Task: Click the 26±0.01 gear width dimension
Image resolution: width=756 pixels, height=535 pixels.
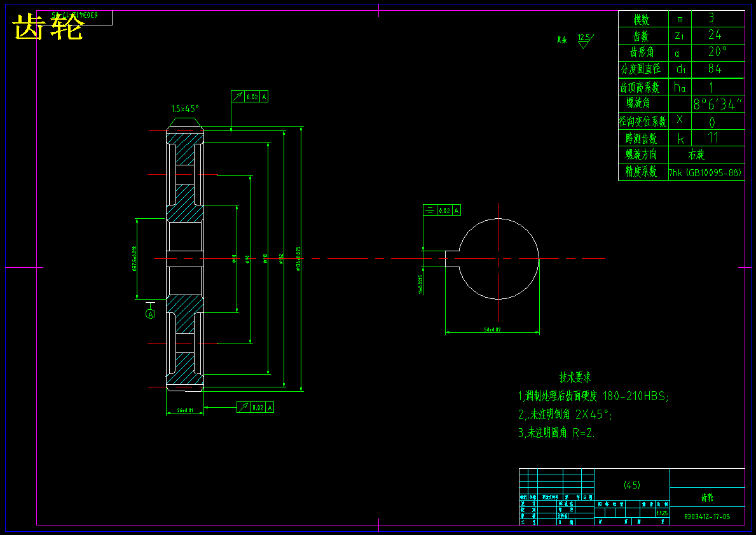Action: click(185, 410)
